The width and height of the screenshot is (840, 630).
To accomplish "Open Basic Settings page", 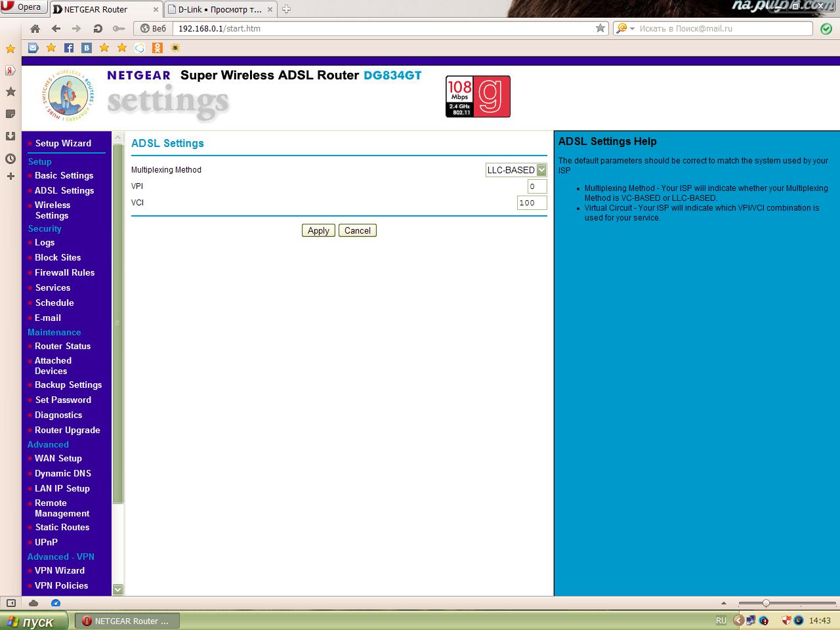I will coord(64,175).
